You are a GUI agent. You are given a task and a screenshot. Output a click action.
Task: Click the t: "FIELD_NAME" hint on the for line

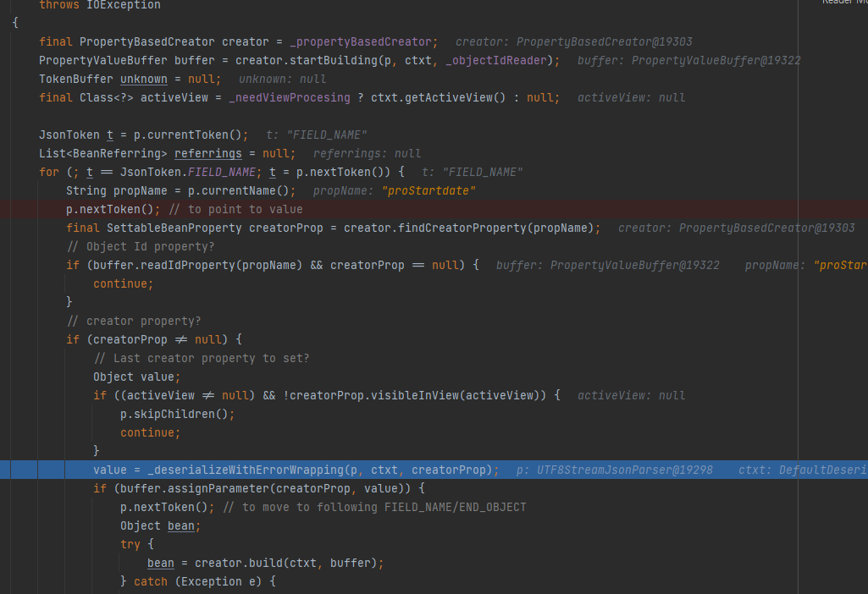[473, 172]
